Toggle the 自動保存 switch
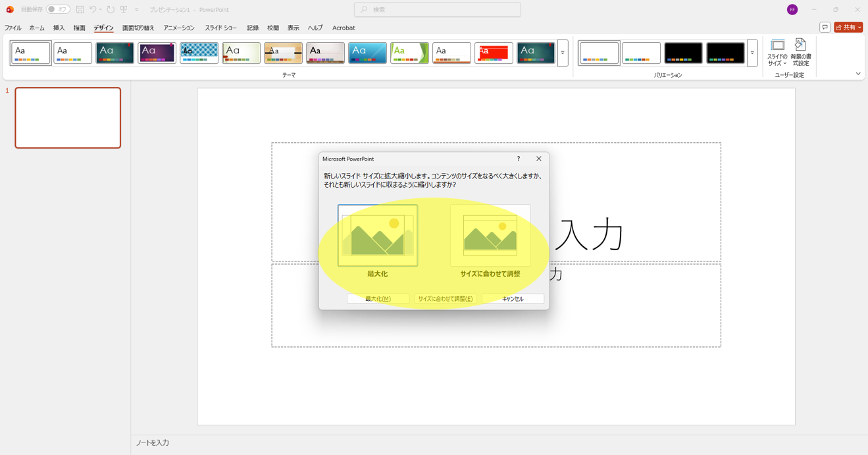Screen dimensions: 868x455 pos(58,10)
